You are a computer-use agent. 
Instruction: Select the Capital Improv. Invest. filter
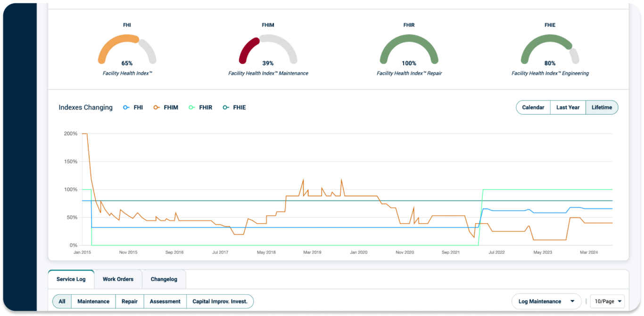(220, 301)
